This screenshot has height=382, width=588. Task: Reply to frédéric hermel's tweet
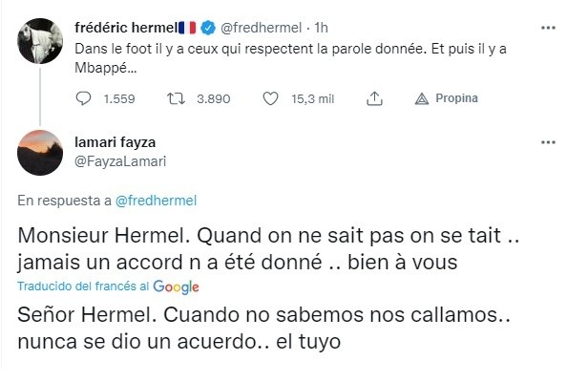[83, 98]
